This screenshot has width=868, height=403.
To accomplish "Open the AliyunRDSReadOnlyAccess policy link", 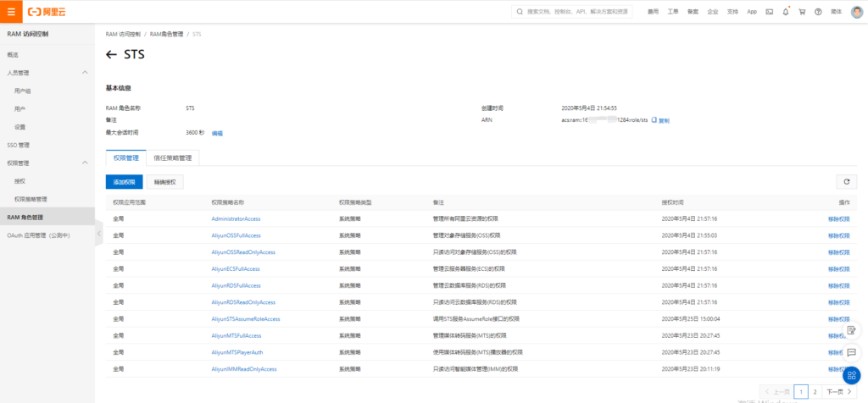I will (x=243, y=302).
